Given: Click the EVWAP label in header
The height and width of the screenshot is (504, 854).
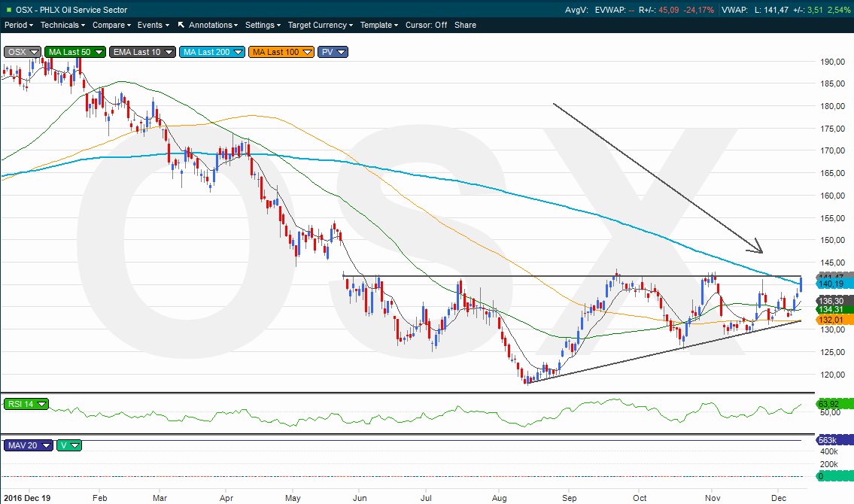Looking at the screenshot, I should point(610,10).
